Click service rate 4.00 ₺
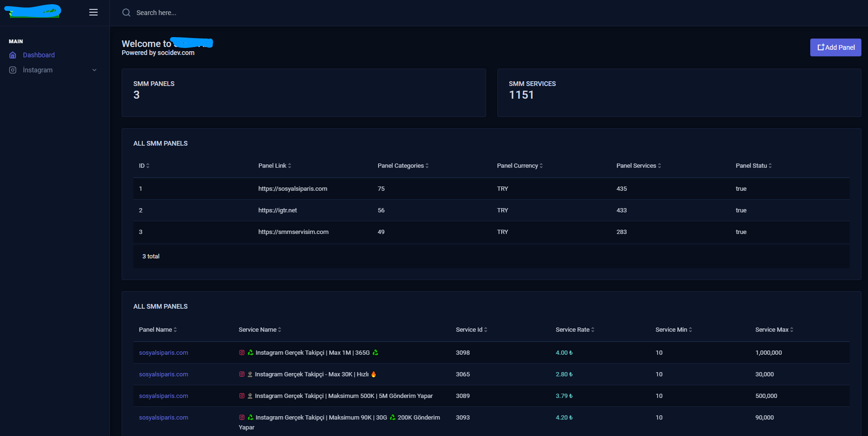868x436 pixels. pyautogui.click(x=564, y=352)
